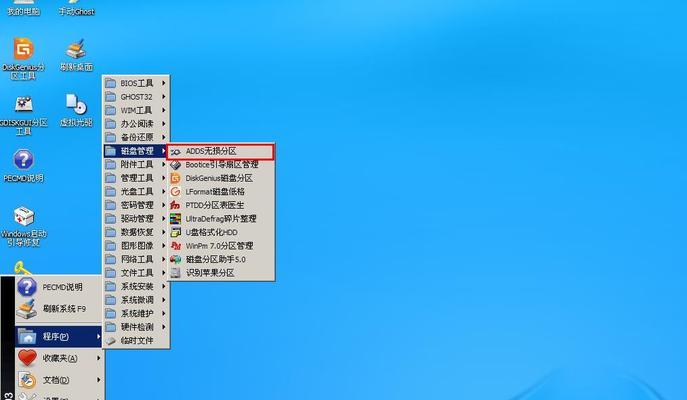Expand the GHOST32 submenu arrow

pos(163,96)
